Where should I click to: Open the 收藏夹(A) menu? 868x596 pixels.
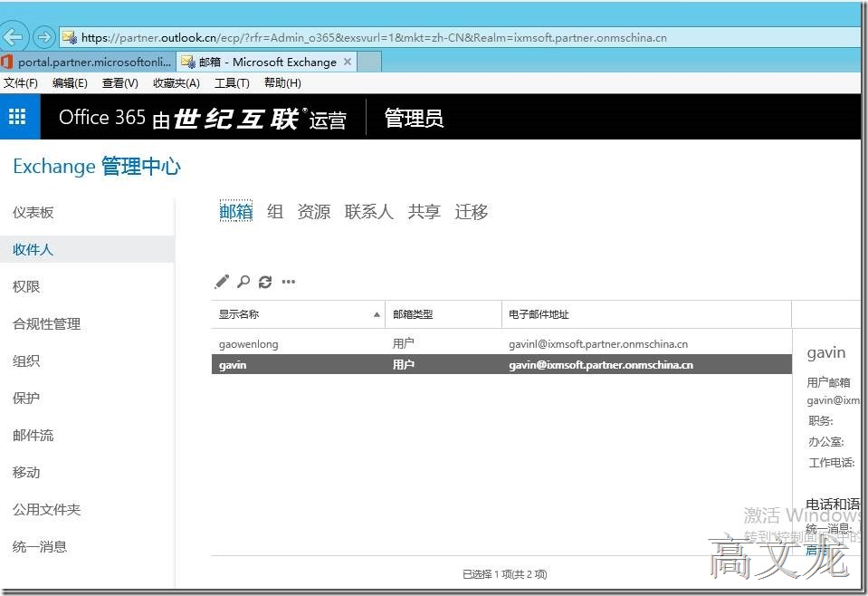point(176,83)
